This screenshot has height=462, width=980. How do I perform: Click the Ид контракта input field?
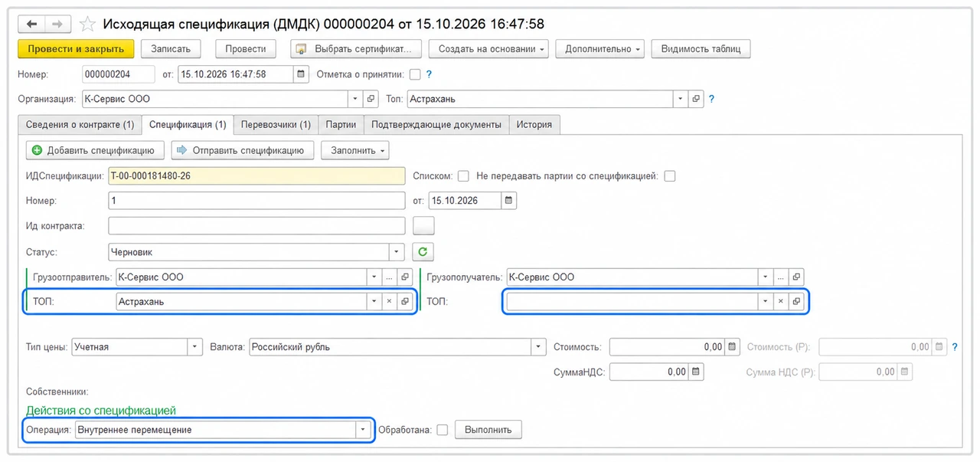[x=256, y=225]
